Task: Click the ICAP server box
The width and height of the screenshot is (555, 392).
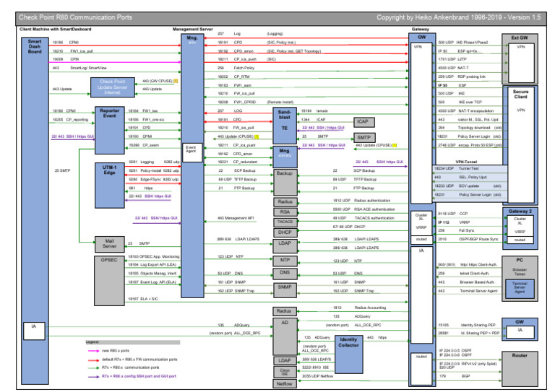Action: pyautogui.click(x=363, y=121)
